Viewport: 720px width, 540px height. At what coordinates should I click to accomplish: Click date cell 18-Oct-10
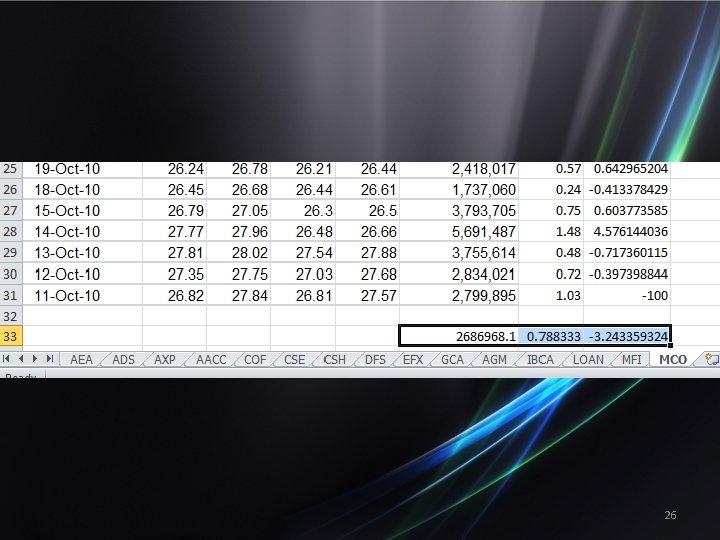click(83, 189)
